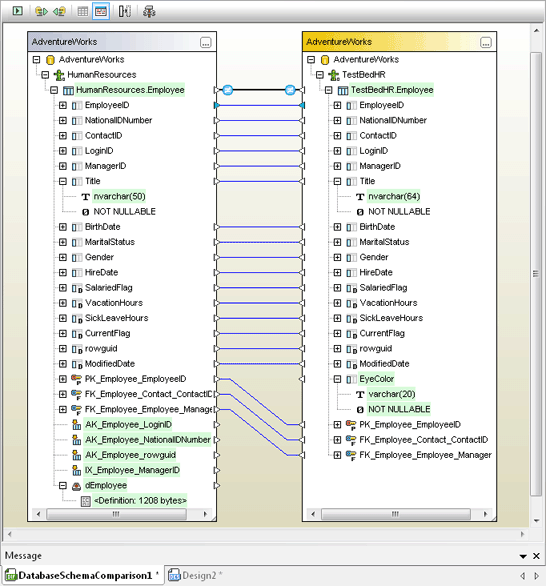Screen dimensions: 546x586
Task: Select right VacationHours column
Action: [388, 303]
